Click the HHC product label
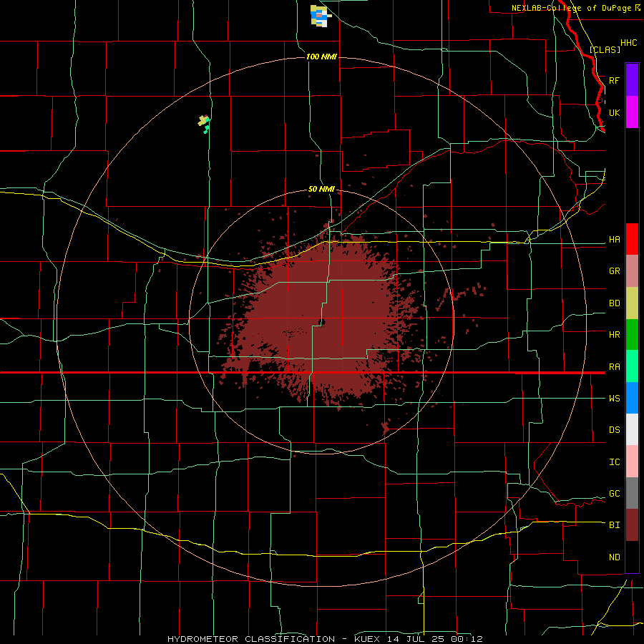The width and height of the screenshot is (644, 644). 628,43
